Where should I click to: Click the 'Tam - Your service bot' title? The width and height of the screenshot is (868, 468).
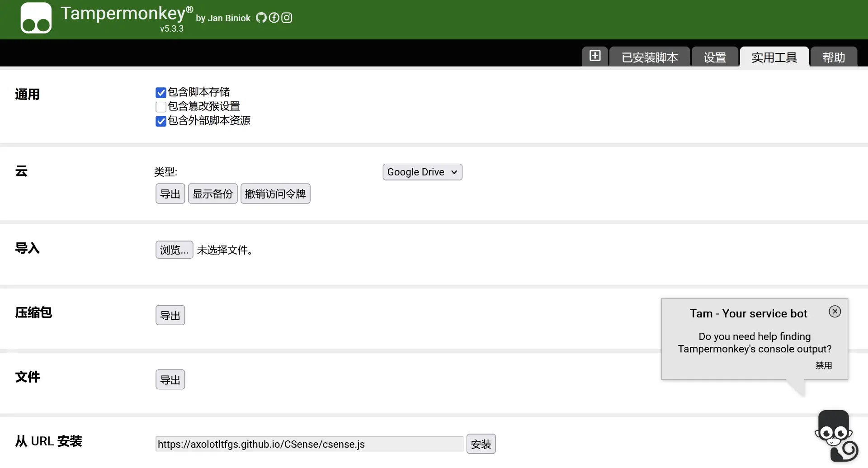(748, 313)
